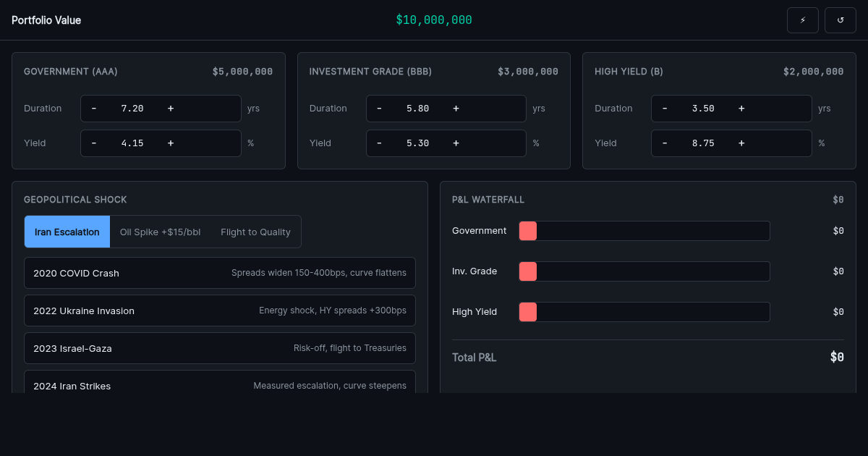Select the Iran Escalation shock tab

tap(67, 232)
